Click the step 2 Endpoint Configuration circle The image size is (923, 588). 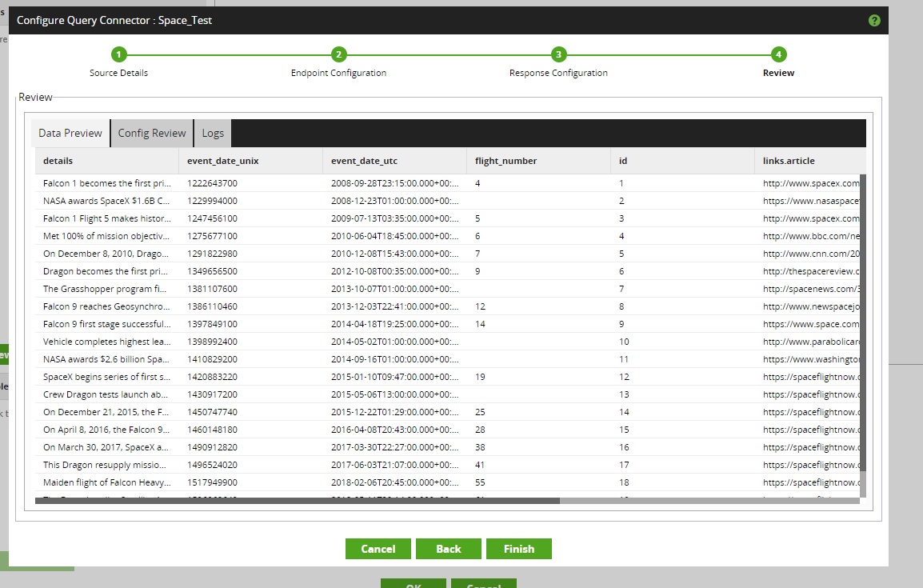pos(338,54)
